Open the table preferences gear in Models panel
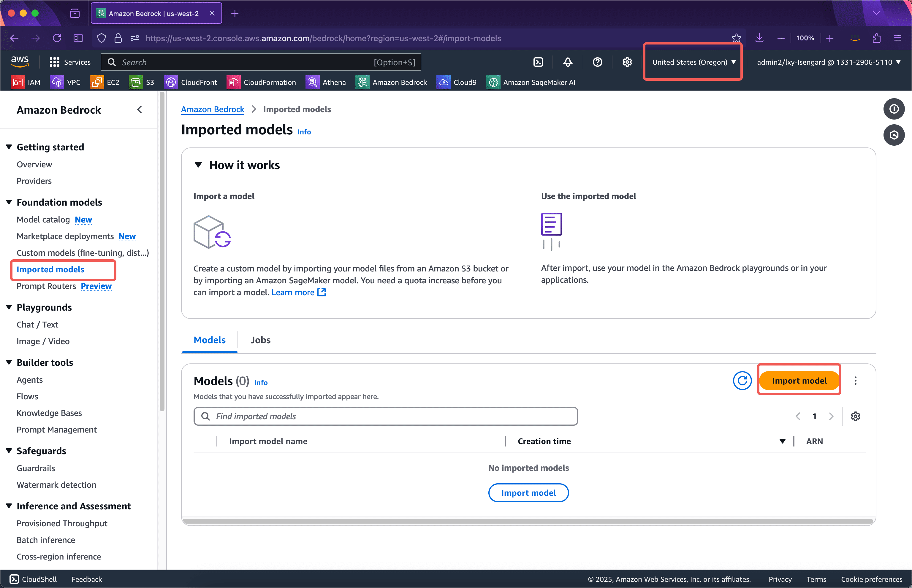912x588 pixels. [856, 416]
